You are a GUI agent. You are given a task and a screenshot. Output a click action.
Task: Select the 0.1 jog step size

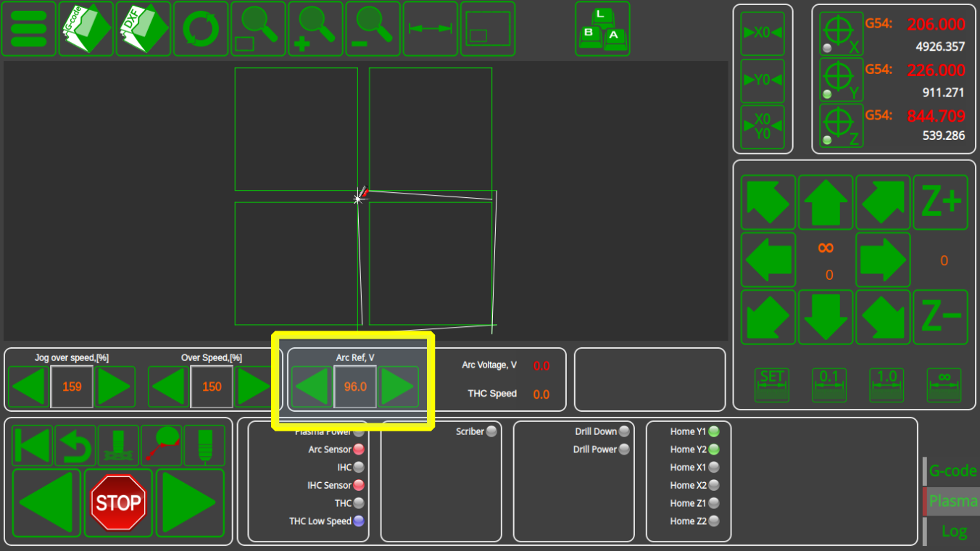[829, 384]
